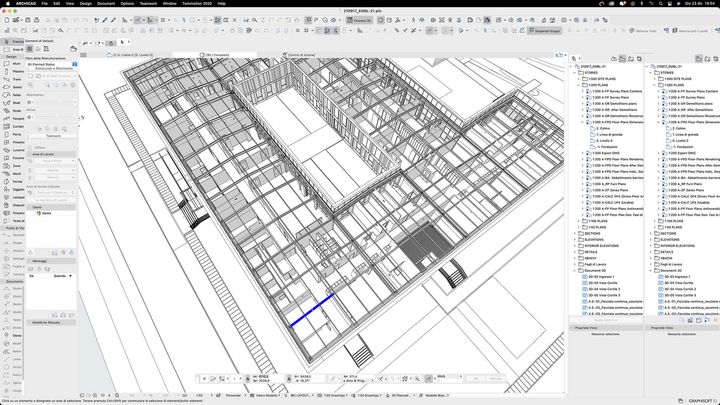Screen dimensions: 720x405
Task: Open the Teamwork menu
Action: pos(148,3)
